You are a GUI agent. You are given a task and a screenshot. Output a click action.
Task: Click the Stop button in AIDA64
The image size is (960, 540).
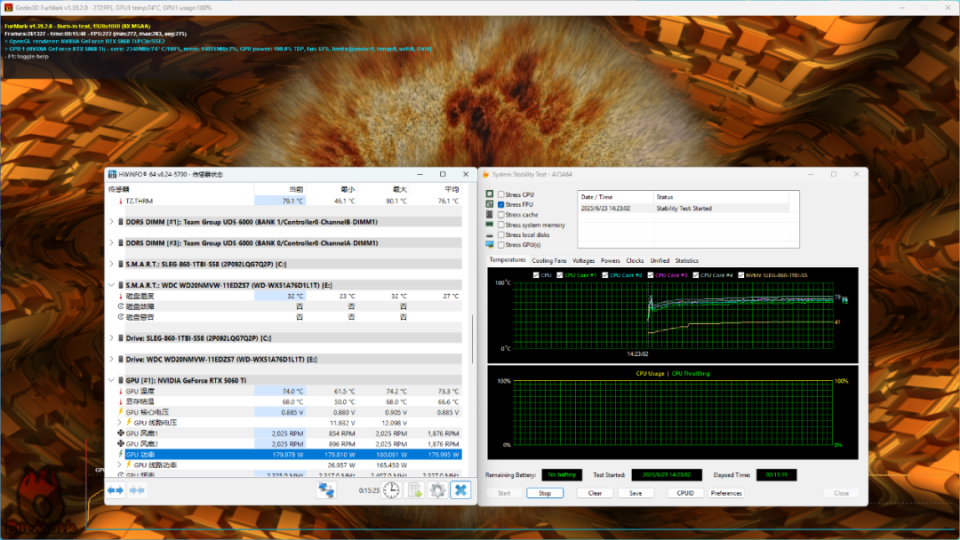544,493
